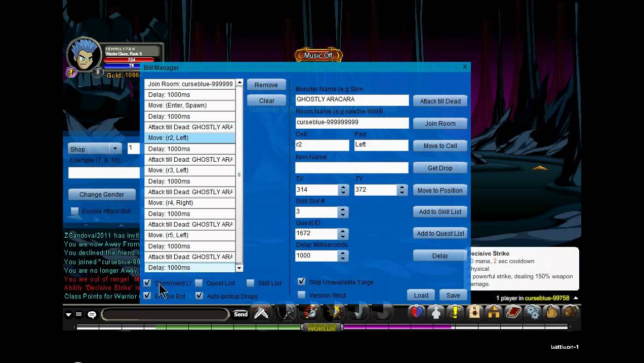Toggle the Command List checkbox

147,283
